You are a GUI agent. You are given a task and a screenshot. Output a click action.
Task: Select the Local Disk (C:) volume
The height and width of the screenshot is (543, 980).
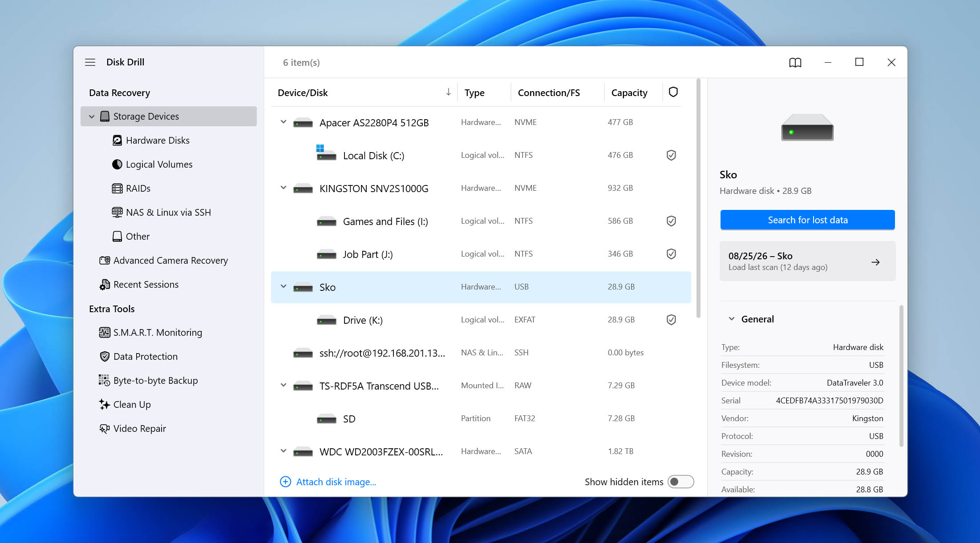point(481,155)
